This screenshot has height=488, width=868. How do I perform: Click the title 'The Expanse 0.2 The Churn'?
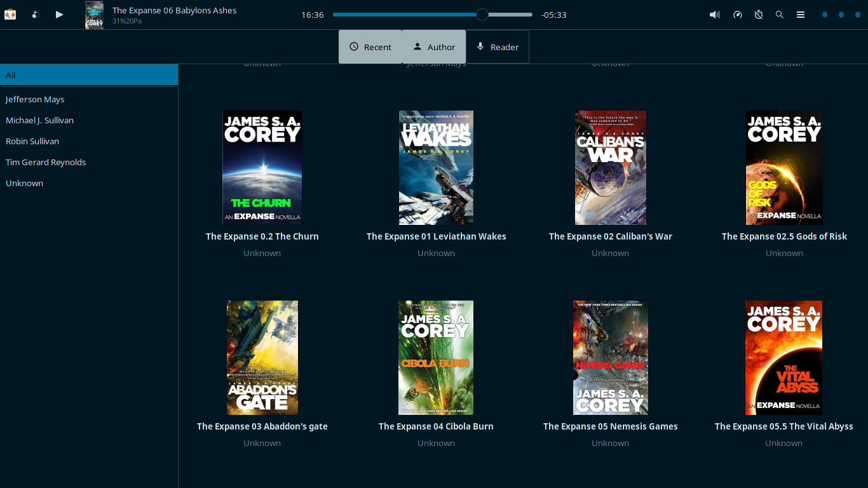262,236
